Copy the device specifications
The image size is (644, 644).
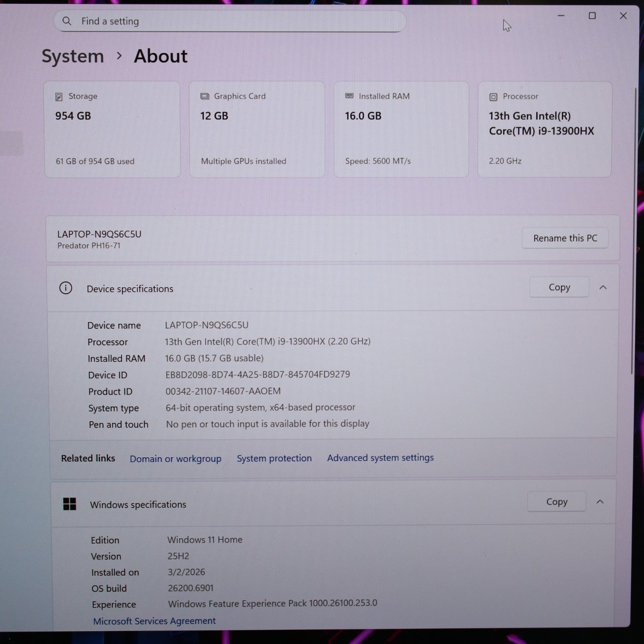[559, 287]
